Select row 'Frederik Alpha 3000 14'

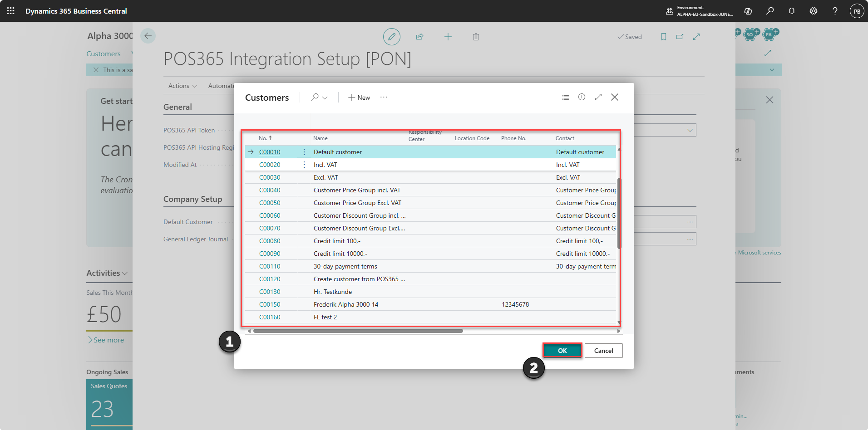click(x=346, y=304)
